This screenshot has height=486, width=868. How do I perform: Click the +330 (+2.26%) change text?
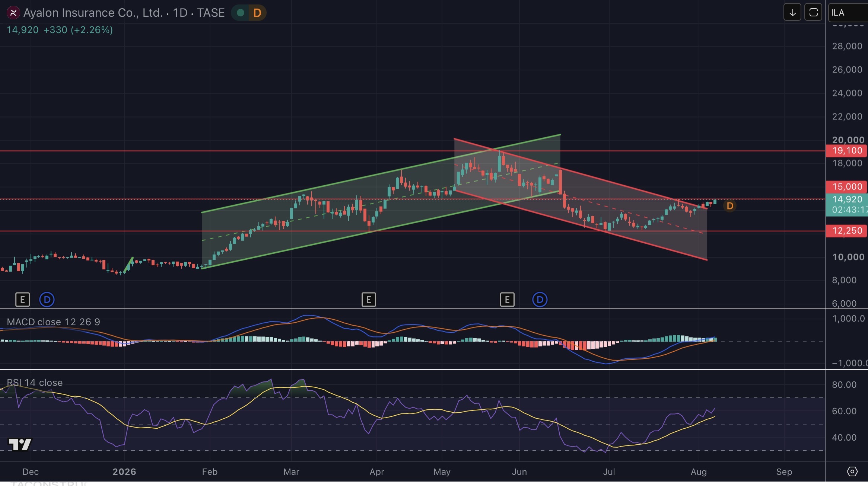point(78,30)
